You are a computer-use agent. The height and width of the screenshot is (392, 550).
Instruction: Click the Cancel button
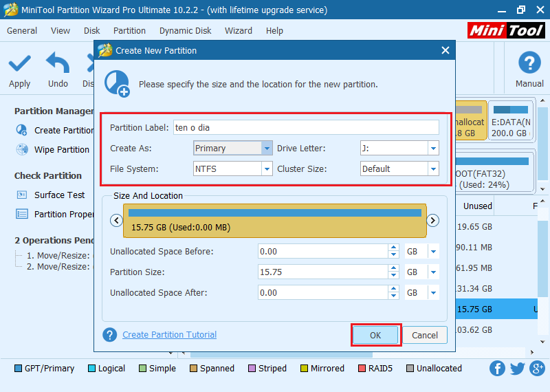(x=425, y=335)
